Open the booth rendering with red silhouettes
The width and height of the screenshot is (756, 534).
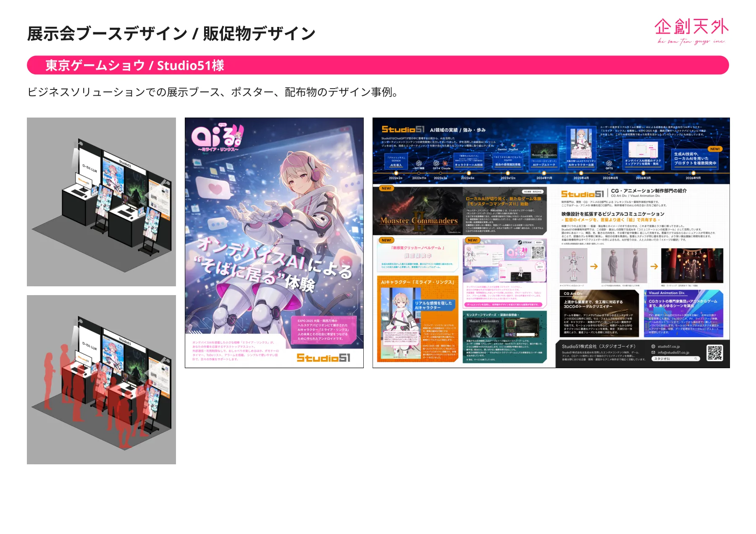101,380
